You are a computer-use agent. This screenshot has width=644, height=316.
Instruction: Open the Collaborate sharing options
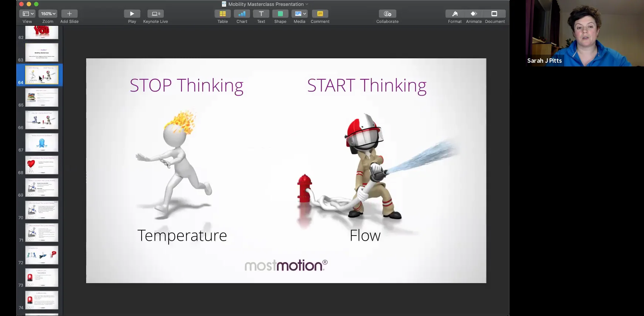pyautogui.click(x=387, y=14)
